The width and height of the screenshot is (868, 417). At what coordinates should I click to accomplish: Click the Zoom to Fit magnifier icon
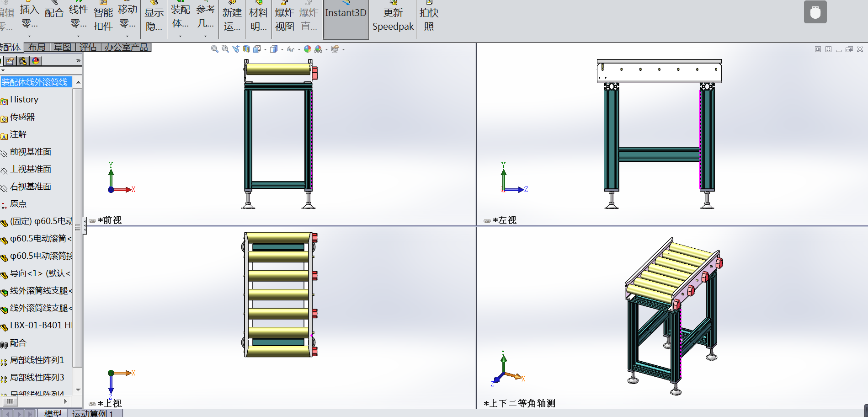(x=214, y=49)
